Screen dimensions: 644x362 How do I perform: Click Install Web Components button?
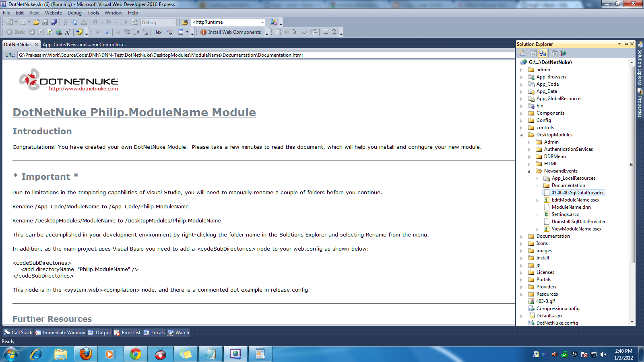click(x=231, y=32)
